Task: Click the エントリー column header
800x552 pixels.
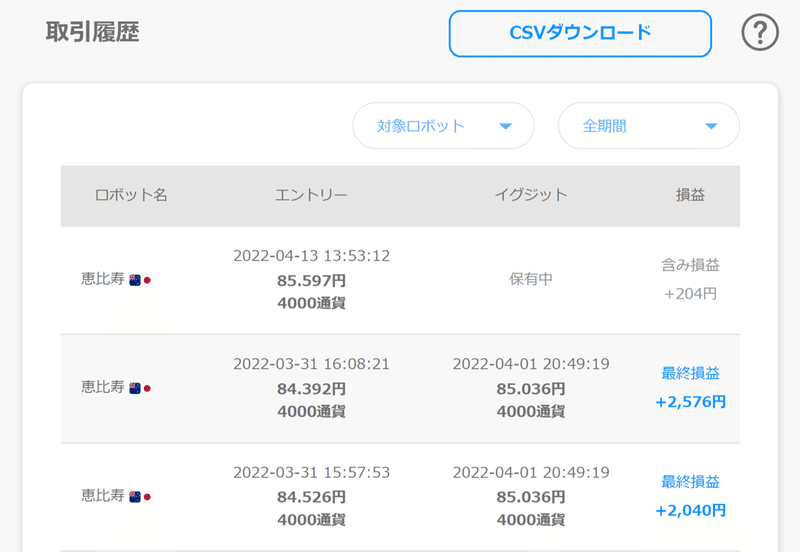Action: [311, 195]
